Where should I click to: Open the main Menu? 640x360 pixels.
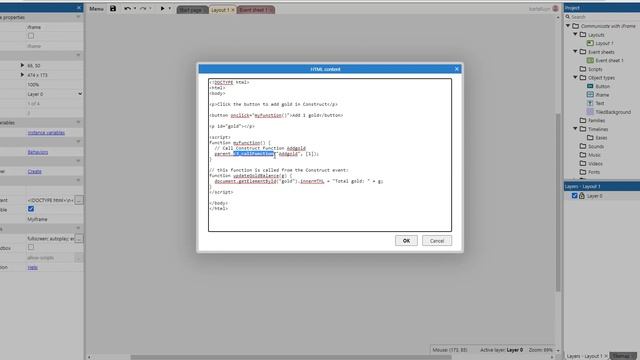coord(96,9)
